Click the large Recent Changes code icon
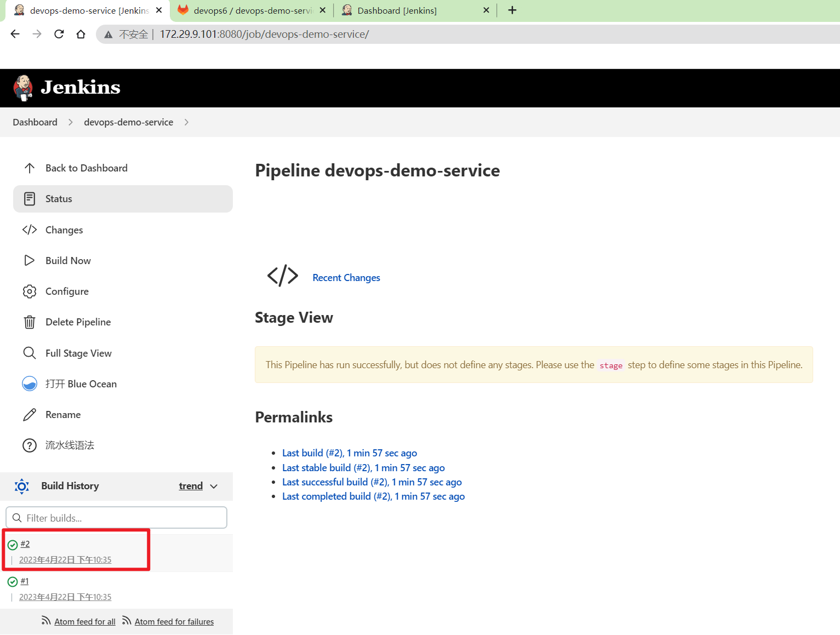The width and height of the screenshot is (840, 635). (283, 276)
